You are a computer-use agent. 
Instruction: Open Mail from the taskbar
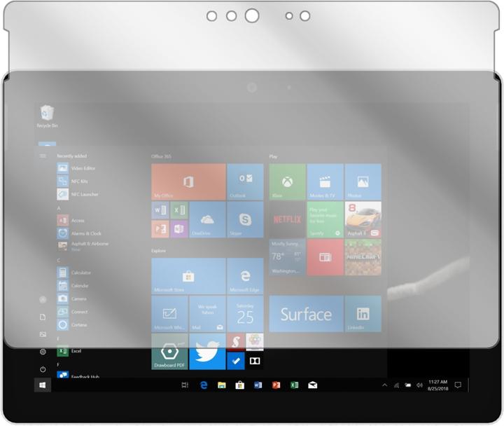[x=312, y=385]
